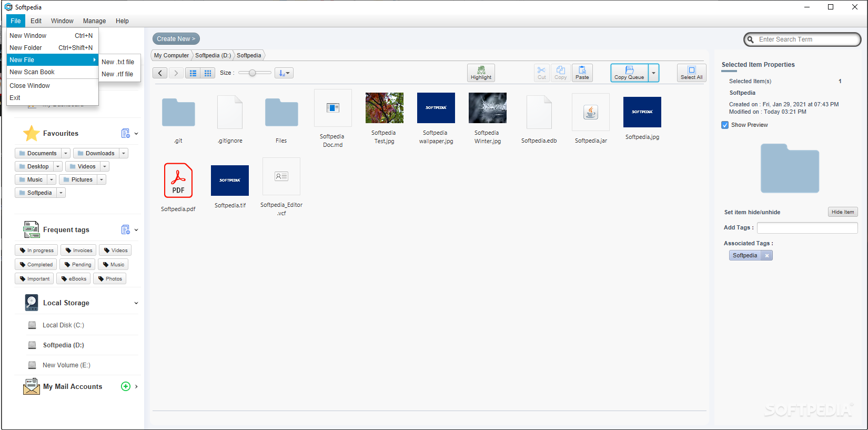The image size is (868, 430).
Task: Open the Help menu
Action: pos(122,21)
